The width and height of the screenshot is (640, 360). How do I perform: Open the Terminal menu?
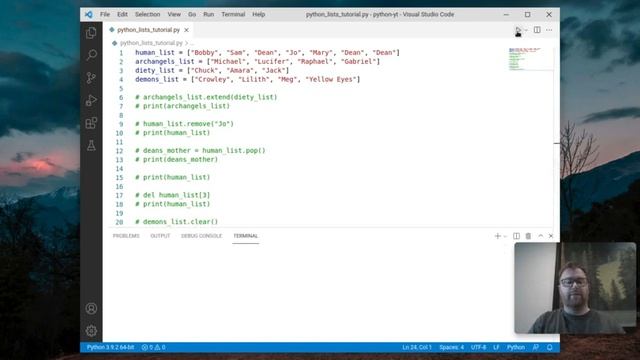pos(233,14)
